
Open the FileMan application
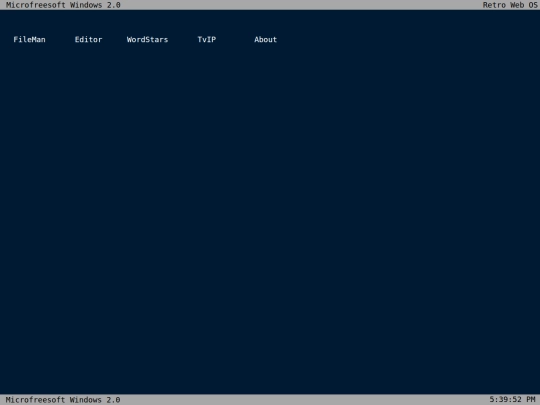pyautogui.click(x=29, y=40)
